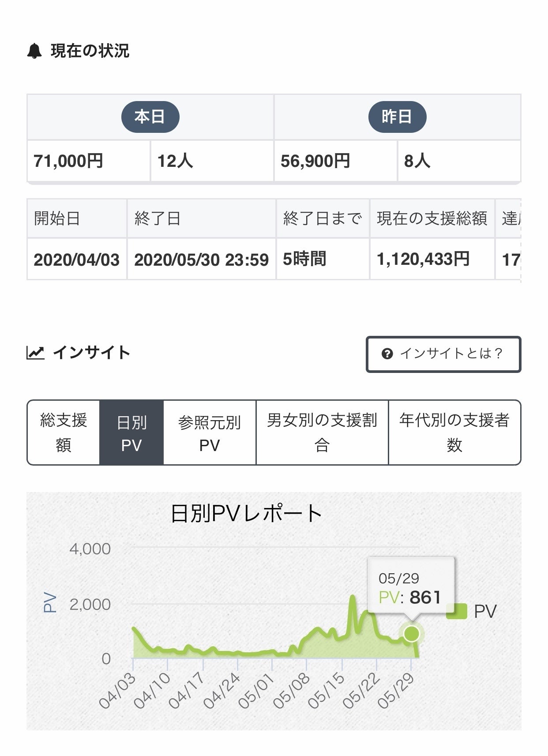Select the 日別PV tab
548x756 pixels.
131,433
